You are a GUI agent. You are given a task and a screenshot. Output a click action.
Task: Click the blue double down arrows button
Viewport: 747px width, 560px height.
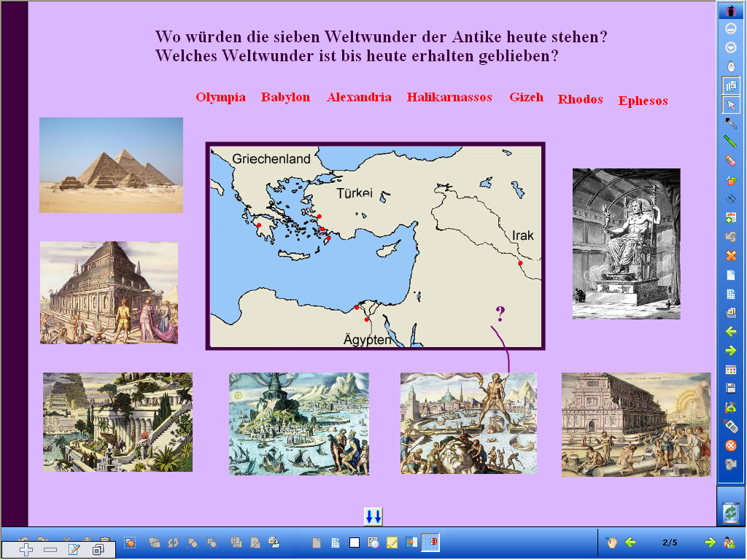pos(373,517)
